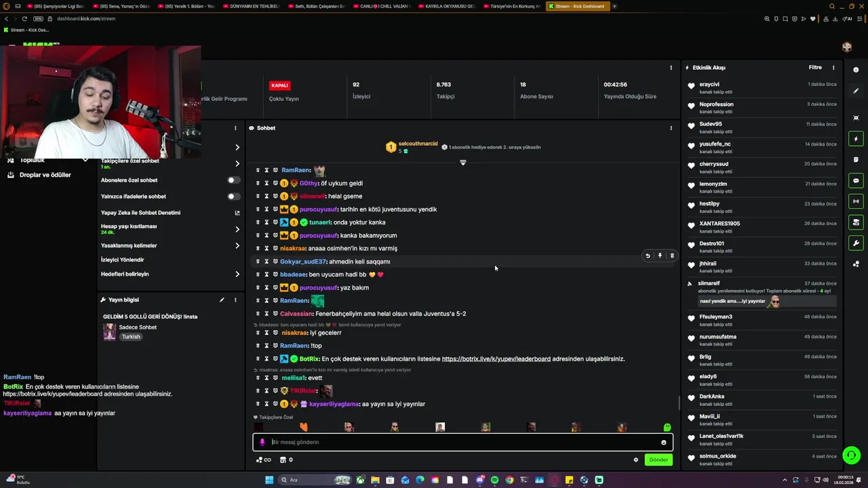The height and width of the screenshot is (488, 868).
Task: Open Google Chrome from the taskbar
Action: pyautogui.click(x=509, y=480)
